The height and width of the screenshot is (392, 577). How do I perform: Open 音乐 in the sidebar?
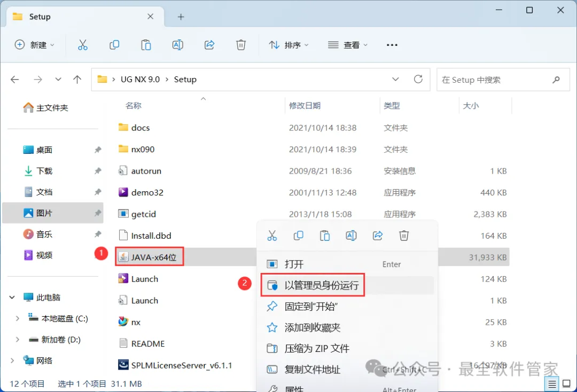point(38,234)
